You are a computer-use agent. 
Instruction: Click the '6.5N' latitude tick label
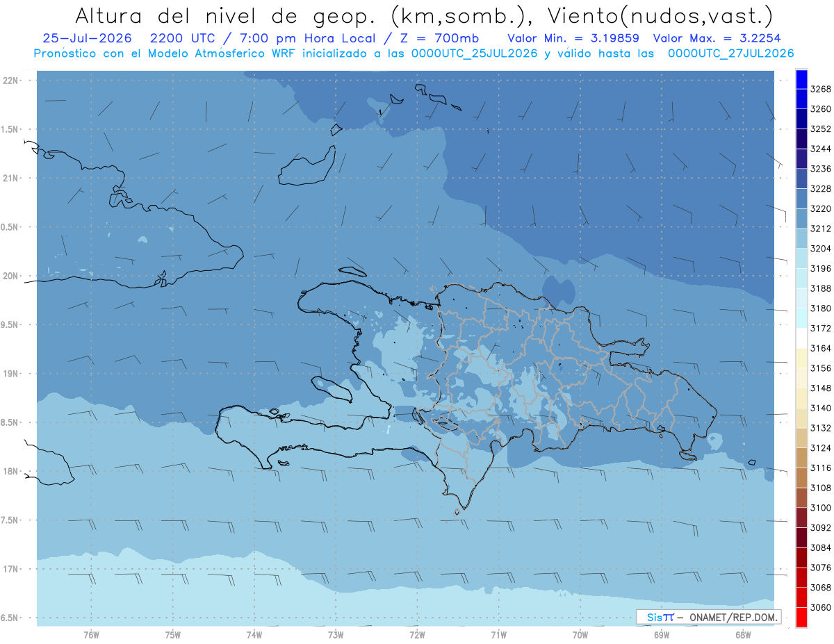[x=10, y=618]
